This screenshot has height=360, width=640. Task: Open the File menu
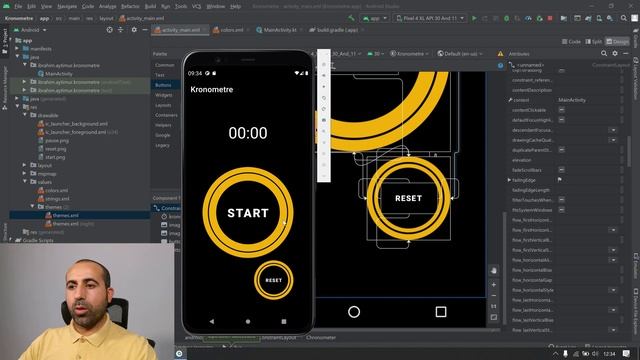tap(18, 7)
